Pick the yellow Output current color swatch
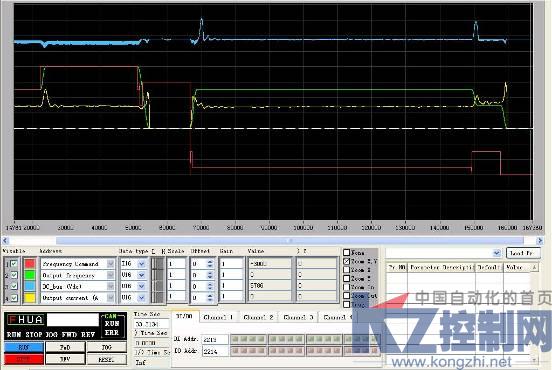This screenshot has height=370, width=552. tap(30, 298)
